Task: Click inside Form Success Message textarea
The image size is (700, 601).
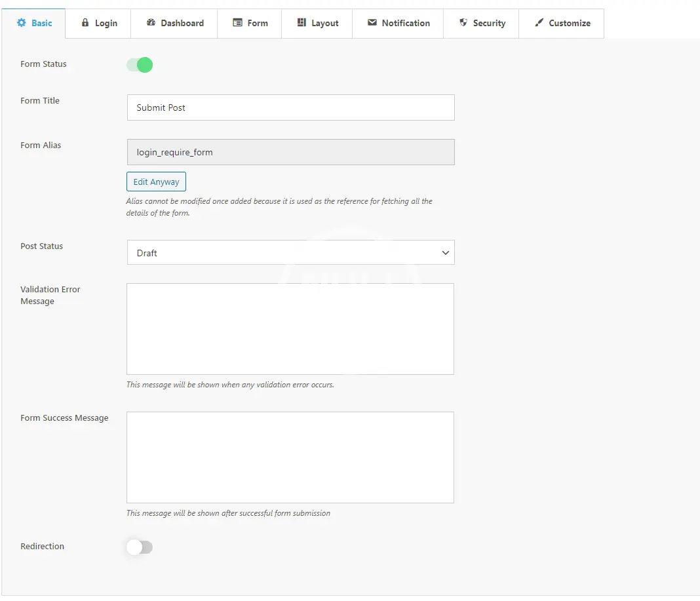Action: [290, 457]
